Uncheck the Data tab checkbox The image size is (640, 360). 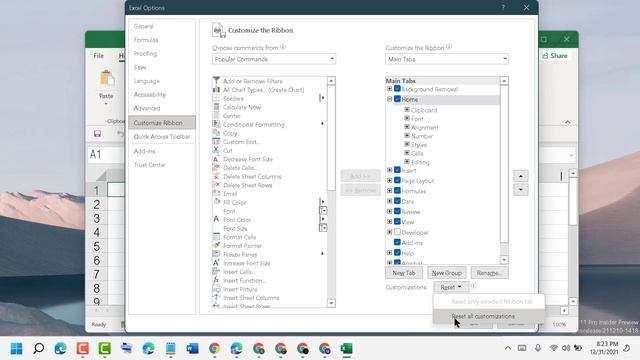[x=397, y=201]
